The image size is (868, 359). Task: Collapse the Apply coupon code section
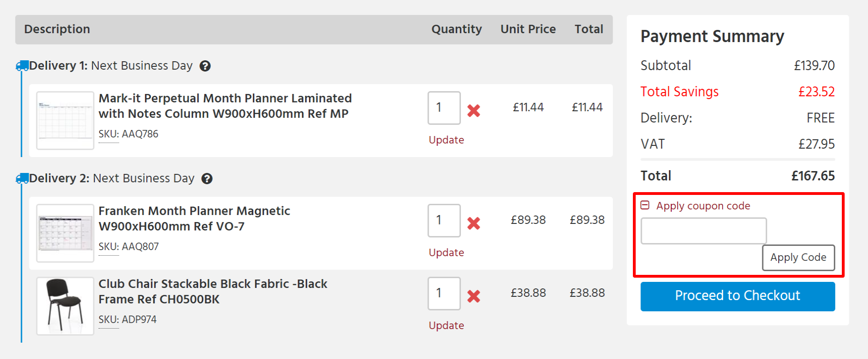coord(645,205)
